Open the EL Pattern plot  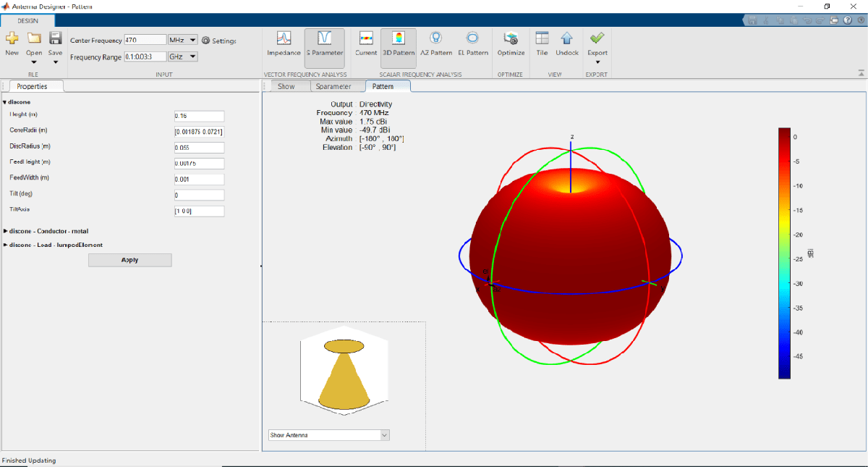(472, 43)
